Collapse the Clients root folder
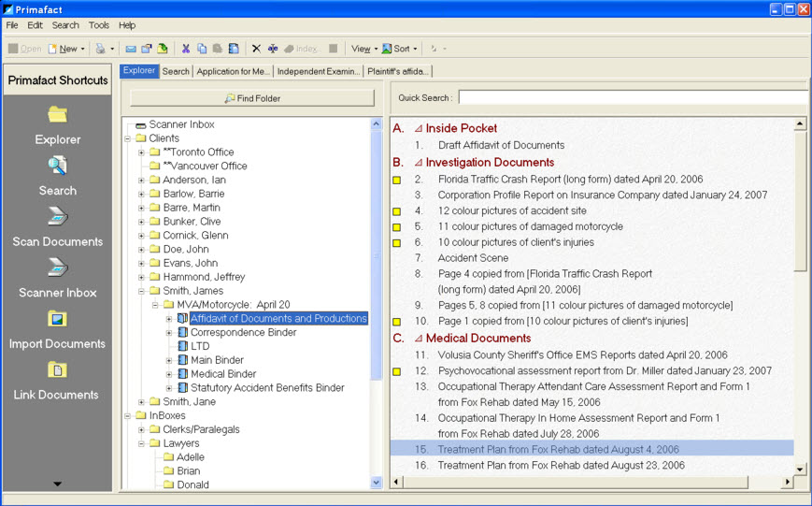812x506 pixels. (127, 138)
